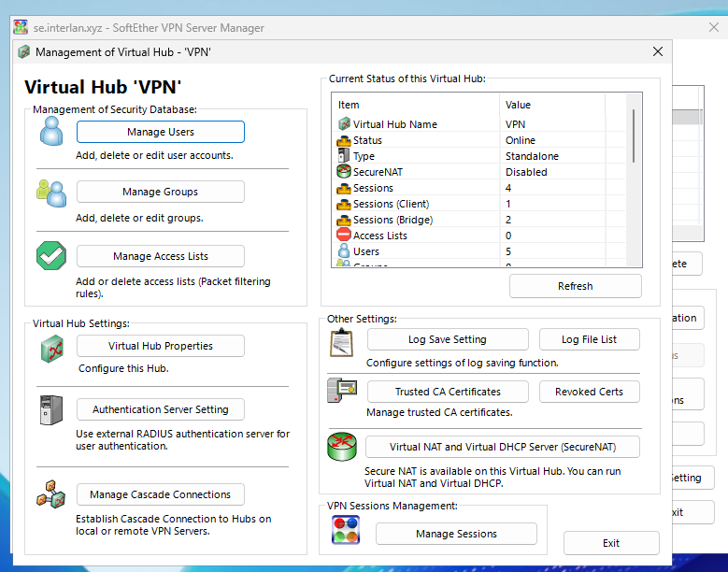This screenshot has height=572, width=728.
Task: Click the Log Save clipboard icon
Action: pyautogui.click(x=341, y=342)
